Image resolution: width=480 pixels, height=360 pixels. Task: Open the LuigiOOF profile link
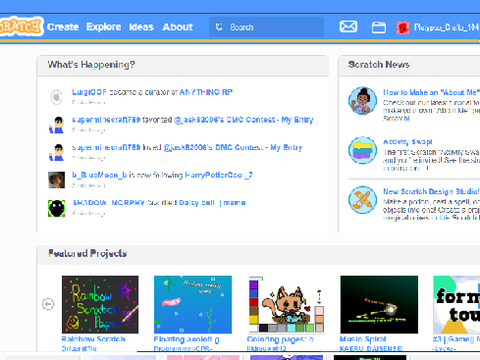tap(89, 92)
